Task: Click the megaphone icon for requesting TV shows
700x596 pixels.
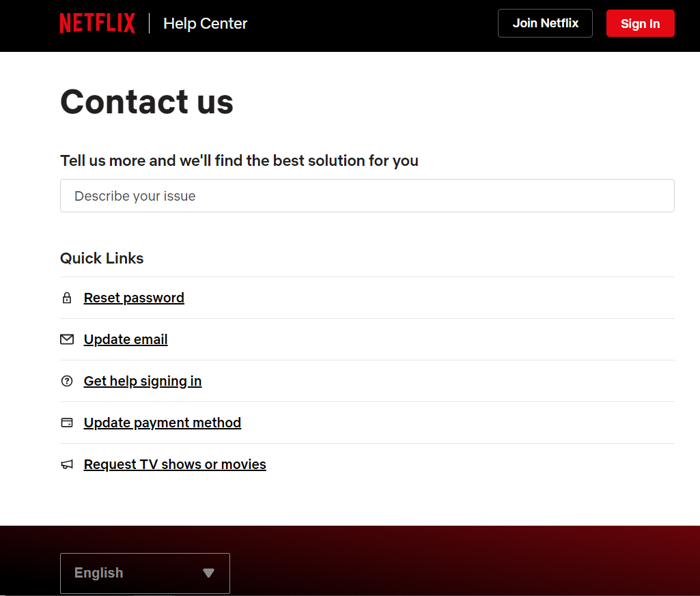Action: point(67,464)
